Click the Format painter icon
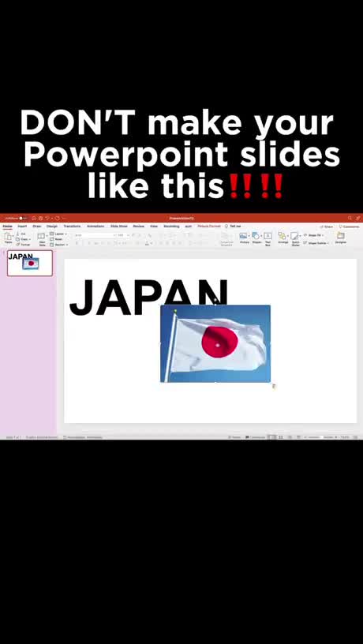363x644 pixels. click(18, 245)
